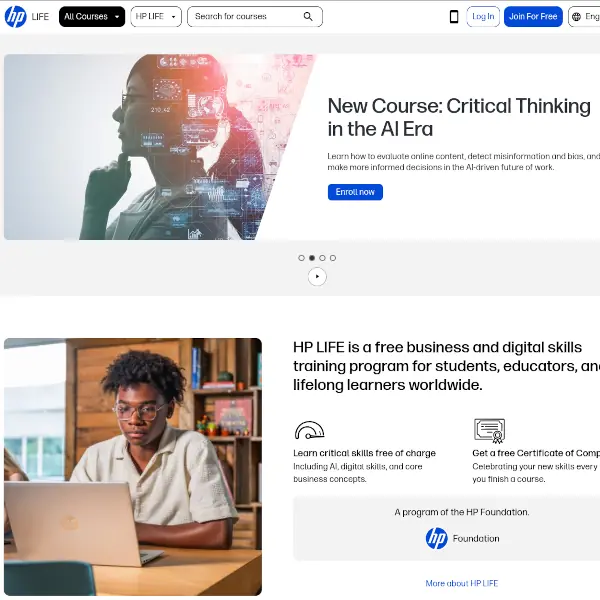Select the first carousel slide dot
Screen dimensions: 600x600
(302, 258)
